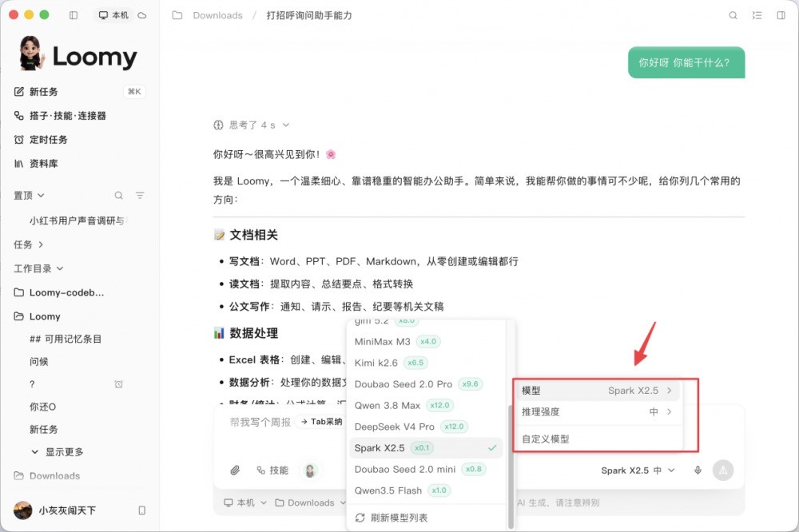Select Qwen3.5 Flash model
The width and height of the screenshot is (799, 532).
click(426, 490)
